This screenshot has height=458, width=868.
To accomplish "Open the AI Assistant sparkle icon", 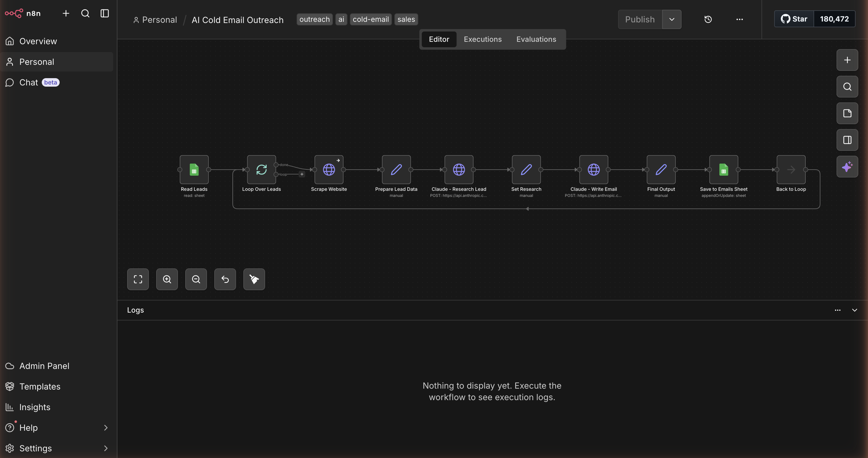I will tap(847, 167).
